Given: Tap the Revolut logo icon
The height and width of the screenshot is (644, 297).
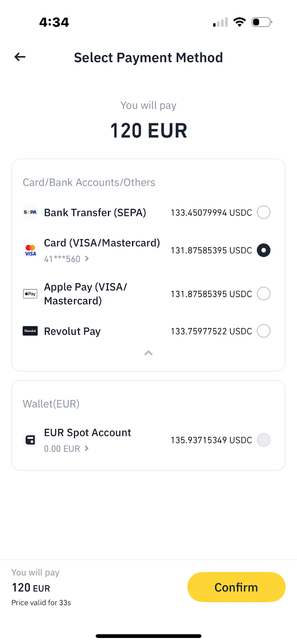Looking at the screenshot, I should click(x=30, y=331).
